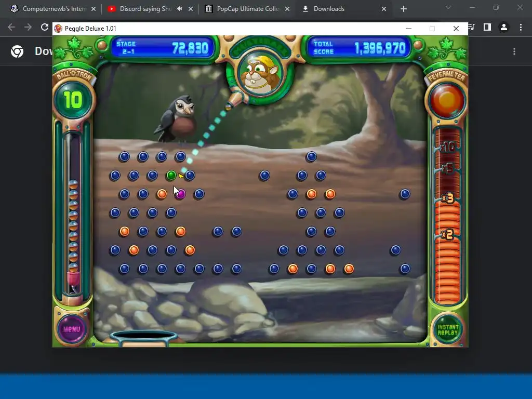Click the purple bonus peg
Viewport: 532px width, 399px height.
(181, 194)
